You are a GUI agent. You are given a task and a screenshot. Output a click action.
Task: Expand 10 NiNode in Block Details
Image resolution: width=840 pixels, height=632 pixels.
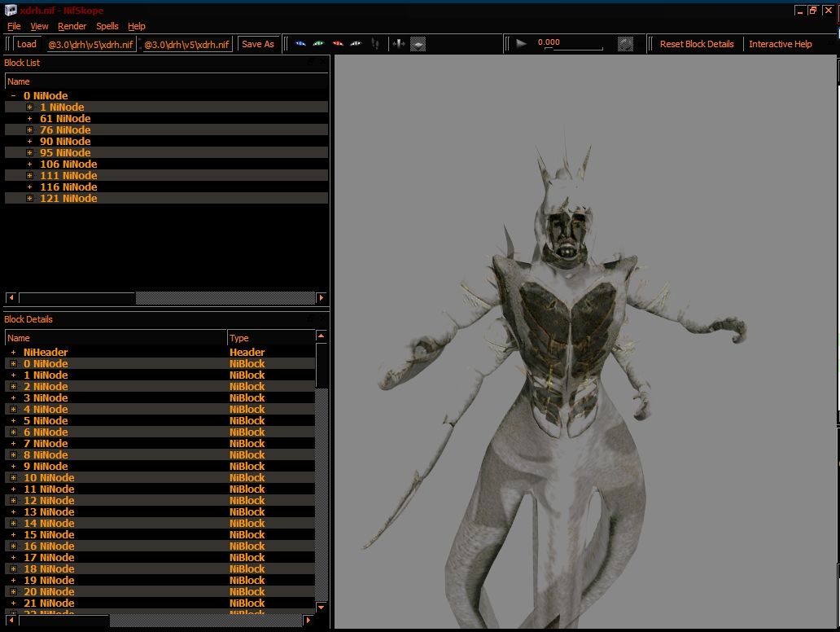point(13,477)
